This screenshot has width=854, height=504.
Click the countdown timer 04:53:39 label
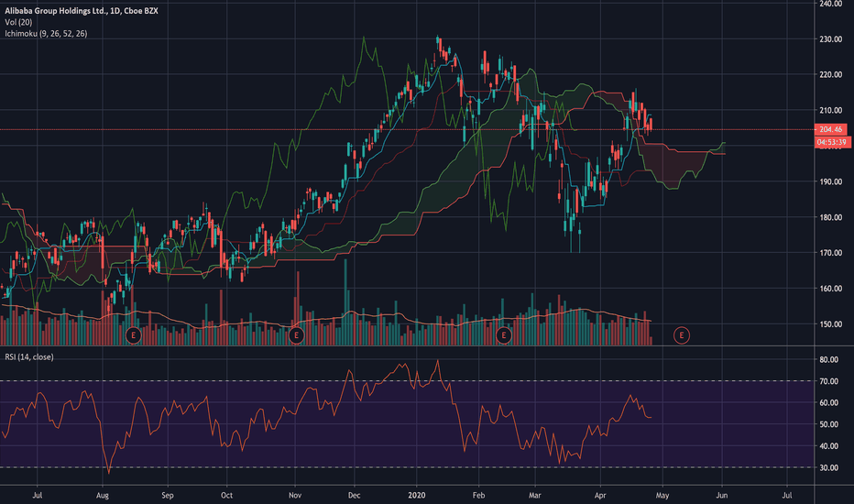coord(833,142)
